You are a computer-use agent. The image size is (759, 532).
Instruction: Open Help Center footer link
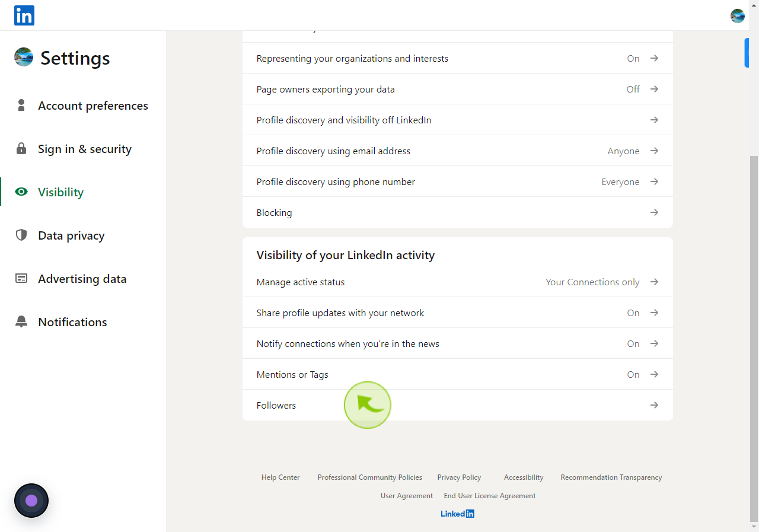[x=280, y=477]
